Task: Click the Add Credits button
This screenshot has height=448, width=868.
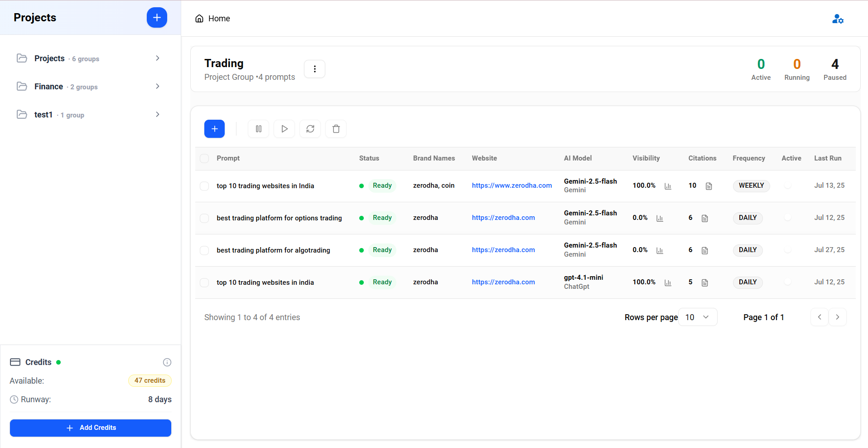Action: 91,428
